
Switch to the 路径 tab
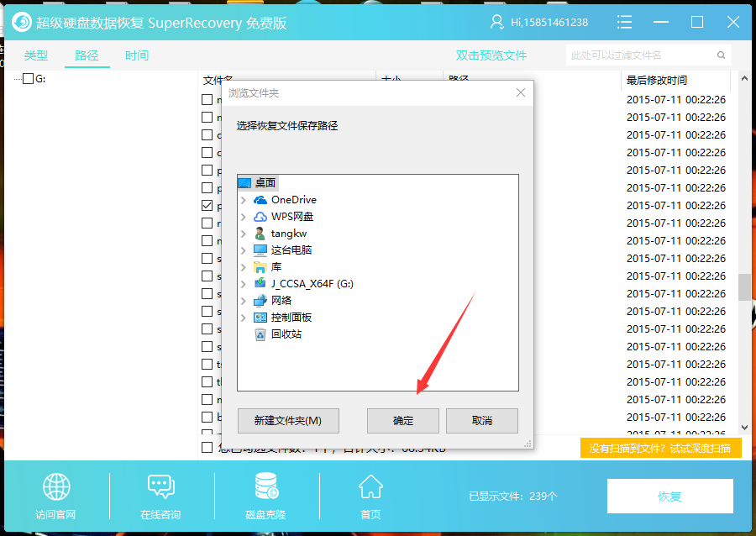tap(87, 55)
